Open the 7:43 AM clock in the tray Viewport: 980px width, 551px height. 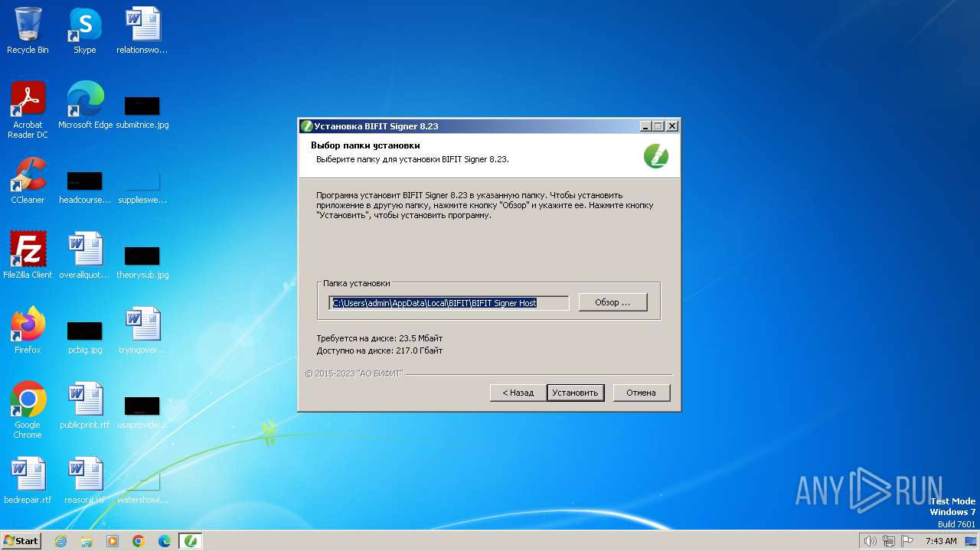coord(941,541)
